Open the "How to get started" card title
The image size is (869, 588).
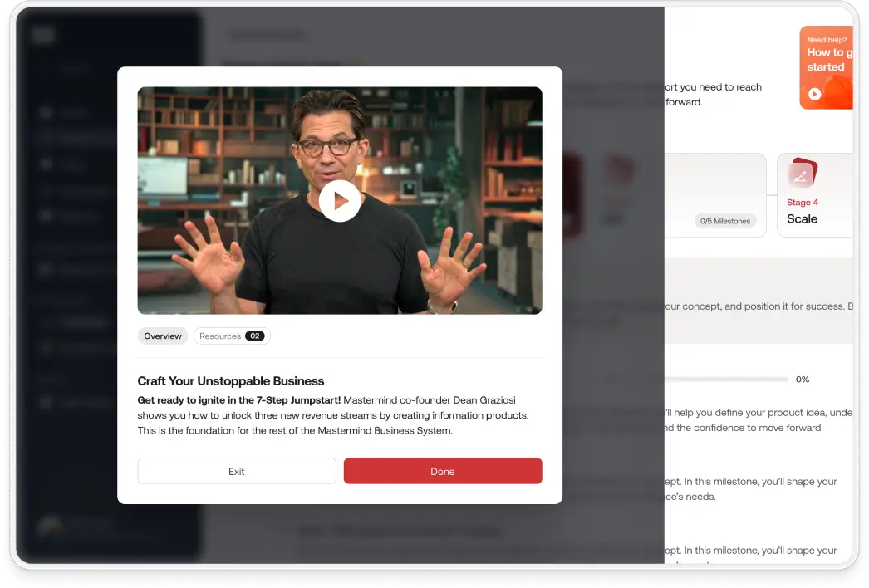point(826,60)
